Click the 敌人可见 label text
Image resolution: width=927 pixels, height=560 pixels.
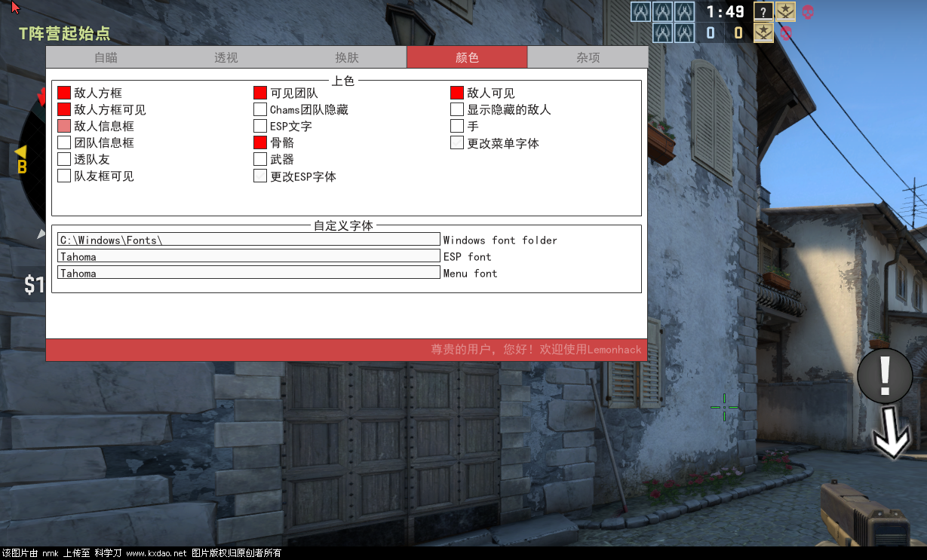(491, 93)
